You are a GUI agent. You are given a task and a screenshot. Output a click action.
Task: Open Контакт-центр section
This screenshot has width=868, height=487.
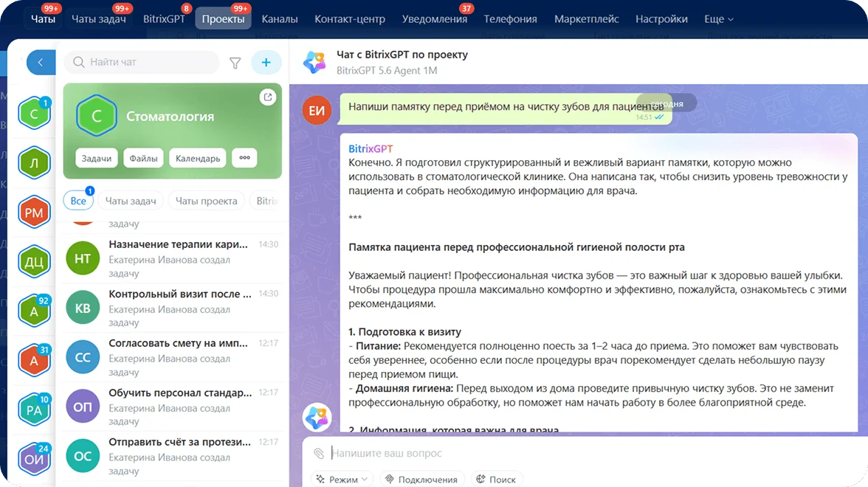tap(350, 19)
